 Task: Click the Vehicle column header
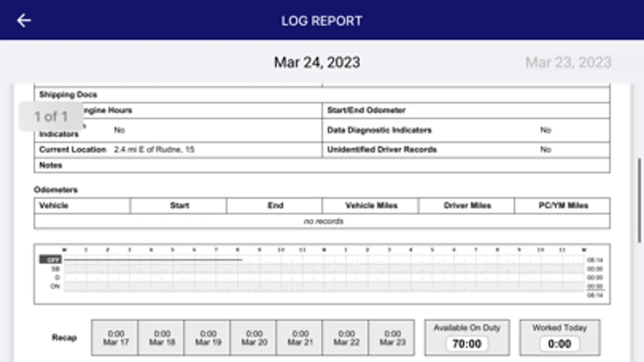pyautogui.click(x=82, y=206)
